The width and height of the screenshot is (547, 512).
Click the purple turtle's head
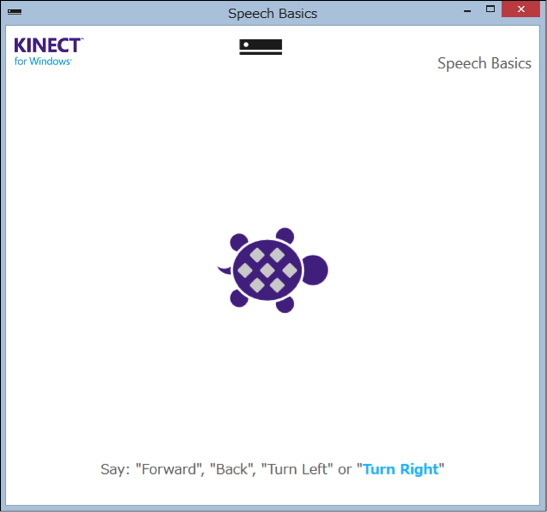pyautogui.click(x=315, y=270)
